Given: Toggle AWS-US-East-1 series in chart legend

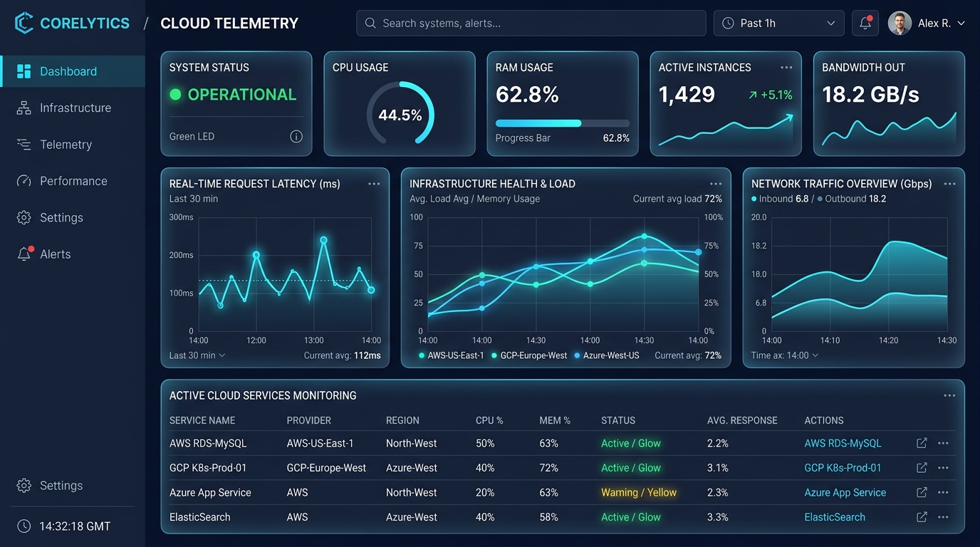Looking at the screenshot, I should (x=452, y=355).
